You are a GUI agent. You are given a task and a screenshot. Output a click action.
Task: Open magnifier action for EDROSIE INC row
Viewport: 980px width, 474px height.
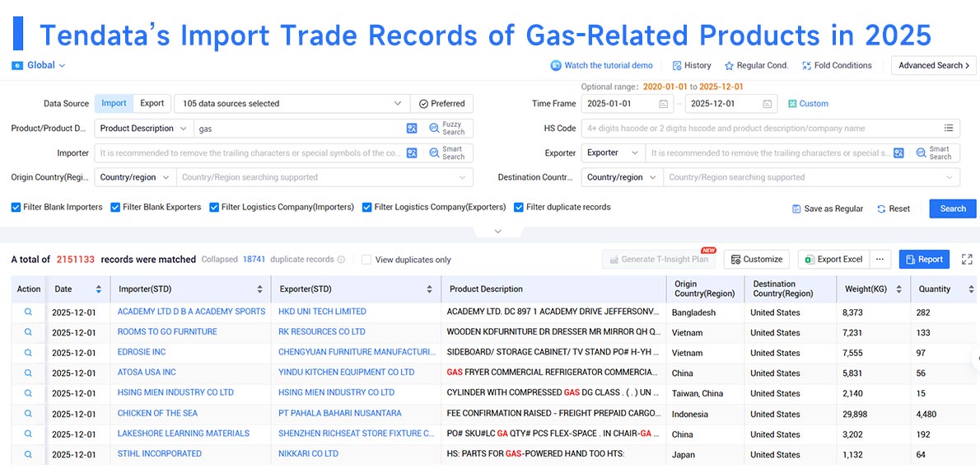(28, 353)
